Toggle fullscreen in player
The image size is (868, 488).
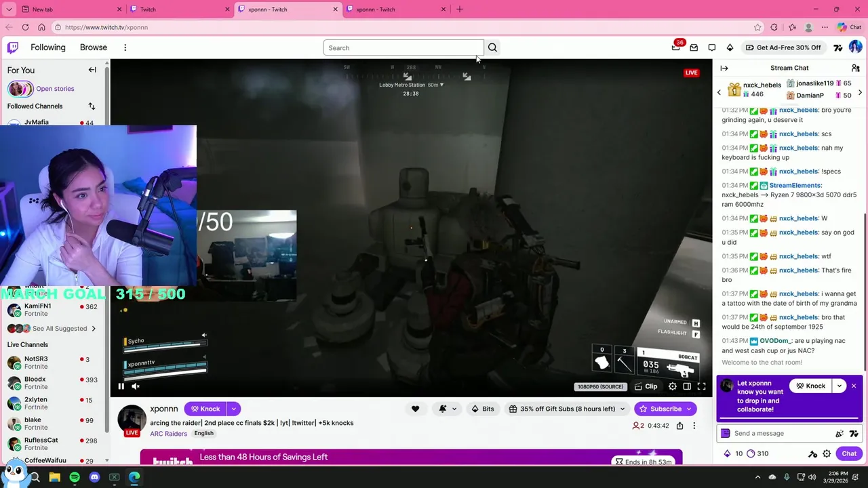702,386
